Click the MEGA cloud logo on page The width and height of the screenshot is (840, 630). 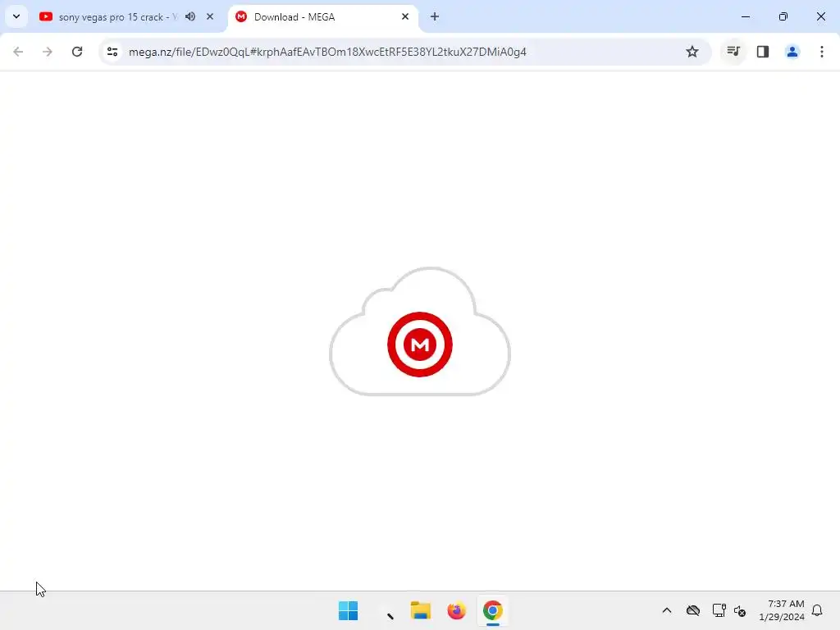pyautogui.click(x=420, y=332)
